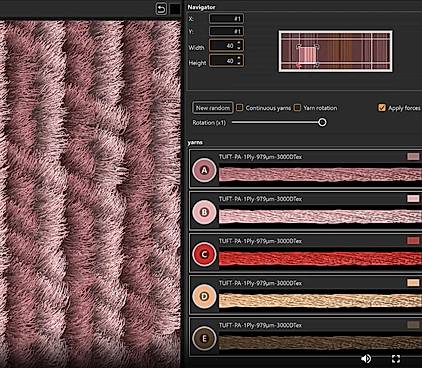This screenshot has width=422, height=368.
Task: Click the undo arrow icon above preview
Action: pos(161,9)
